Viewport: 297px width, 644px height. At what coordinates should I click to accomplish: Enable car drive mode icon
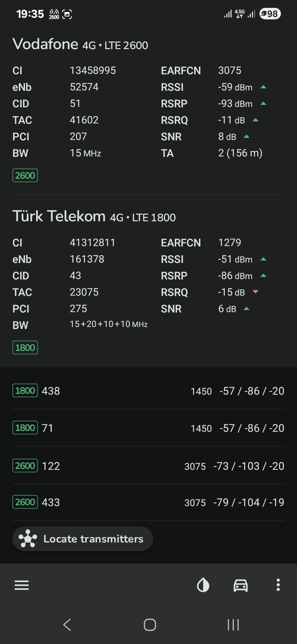pos(240,585)
